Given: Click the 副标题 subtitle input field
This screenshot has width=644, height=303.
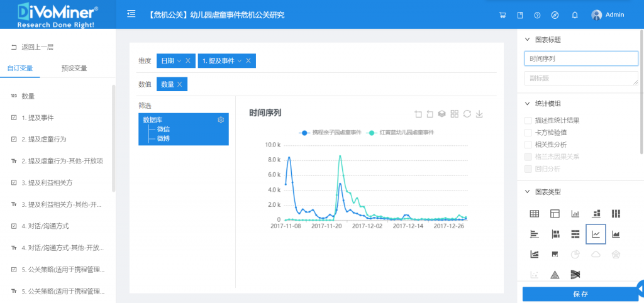Looking at the screenshot, I should tap(580, 79).
